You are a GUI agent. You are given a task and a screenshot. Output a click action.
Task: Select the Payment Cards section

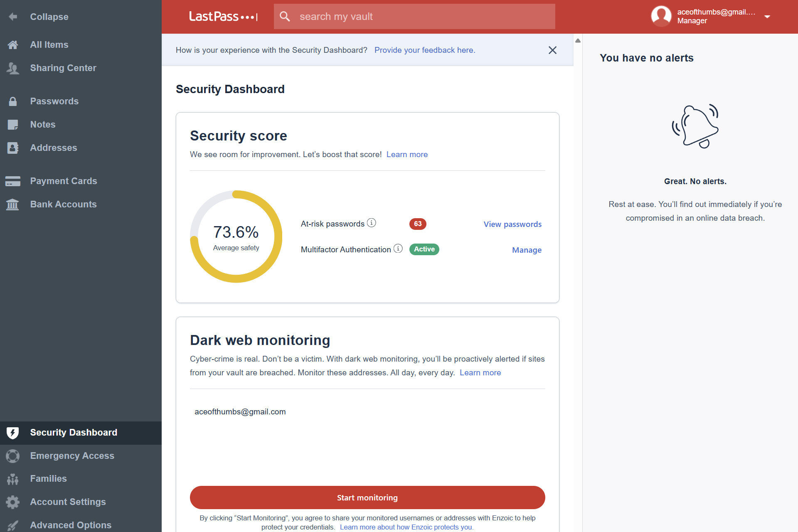[x=63, y=181]
